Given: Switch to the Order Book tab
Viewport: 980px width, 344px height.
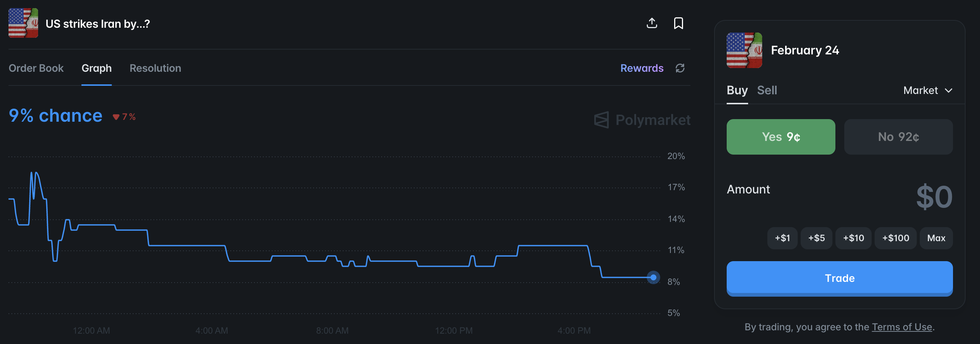Looking at the screenshot, I should point(36,68).
